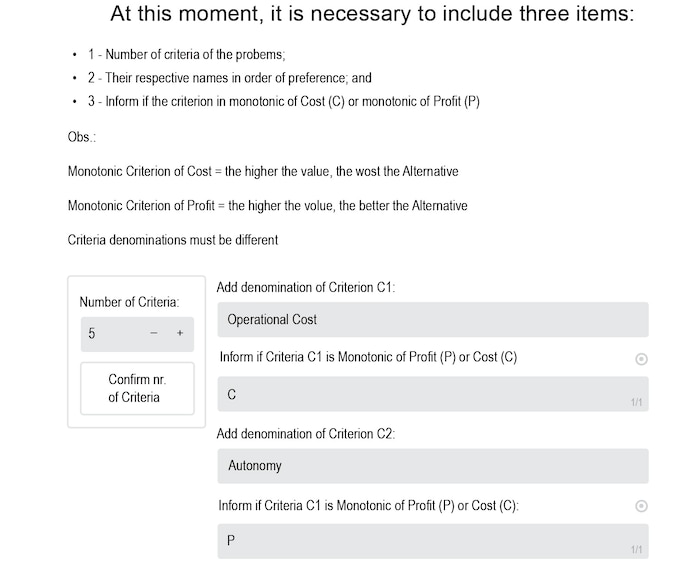
Task: Click "Criteria denominations must be different" note
Action: coord(172,240)
